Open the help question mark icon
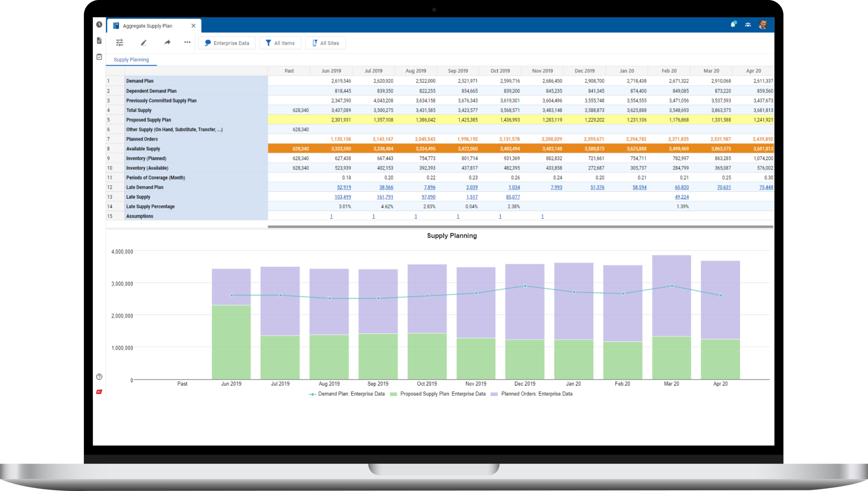This screenshot has width=868, height=491. 99,377
